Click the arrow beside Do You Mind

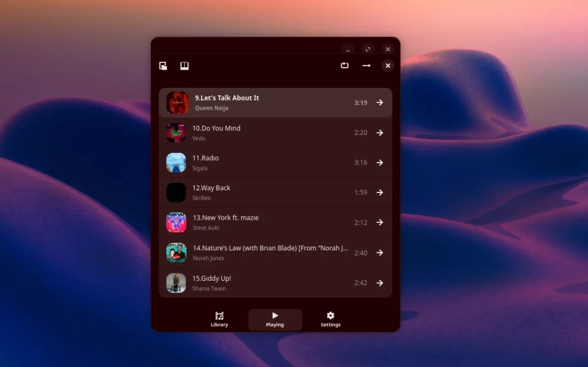(x=380, y=133)
